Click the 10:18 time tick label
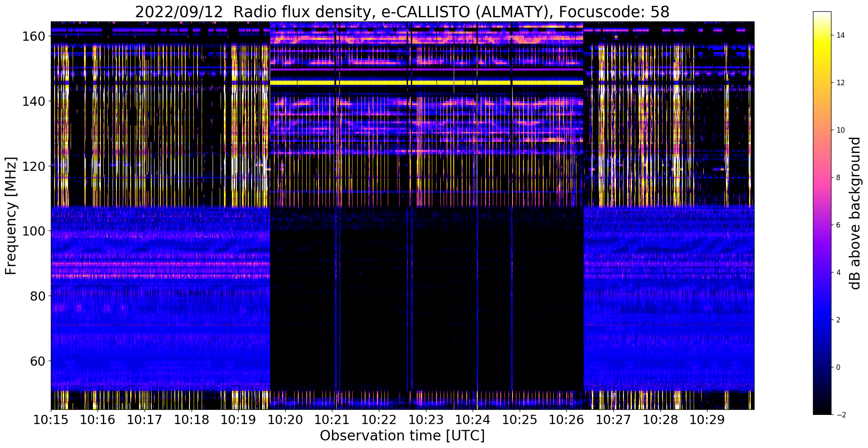868x448 pixels. pyautogui.click(x=192, y=419)
